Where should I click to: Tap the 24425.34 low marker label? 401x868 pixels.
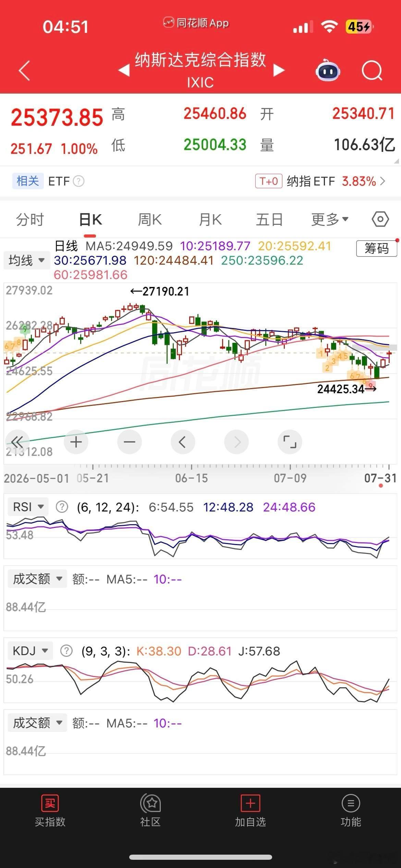[347, 389]
